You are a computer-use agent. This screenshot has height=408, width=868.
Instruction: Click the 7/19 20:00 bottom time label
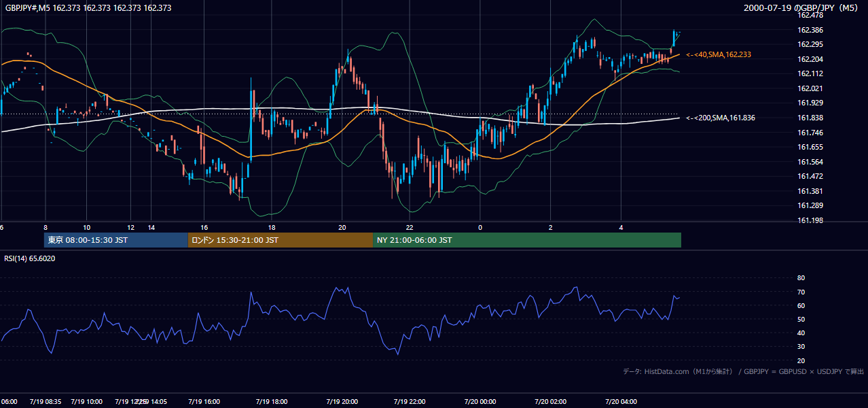click(342, 402)
